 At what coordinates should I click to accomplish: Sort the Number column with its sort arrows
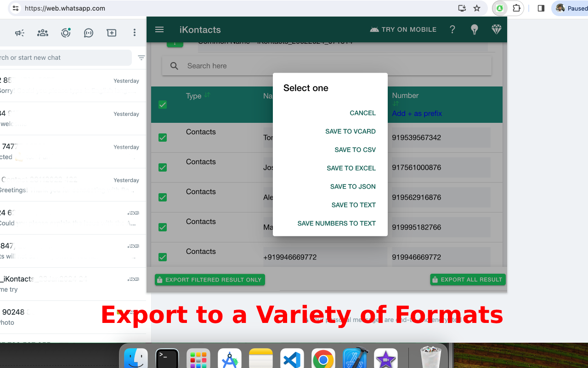click(395, 103)
